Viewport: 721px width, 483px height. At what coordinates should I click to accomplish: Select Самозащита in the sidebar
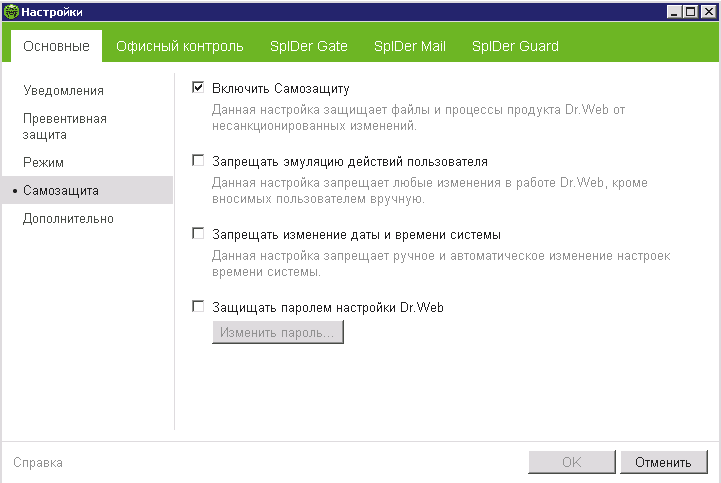point(61,190)
